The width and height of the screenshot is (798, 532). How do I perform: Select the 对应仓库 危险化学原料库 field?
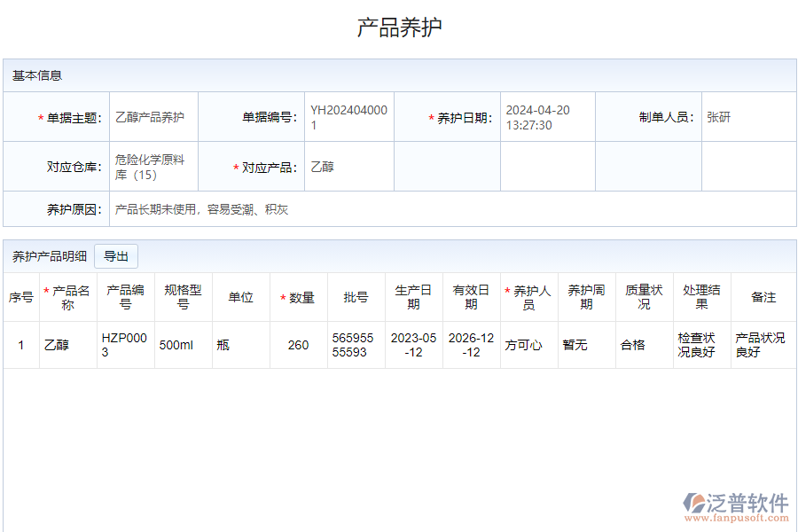(x=151, y=165)
